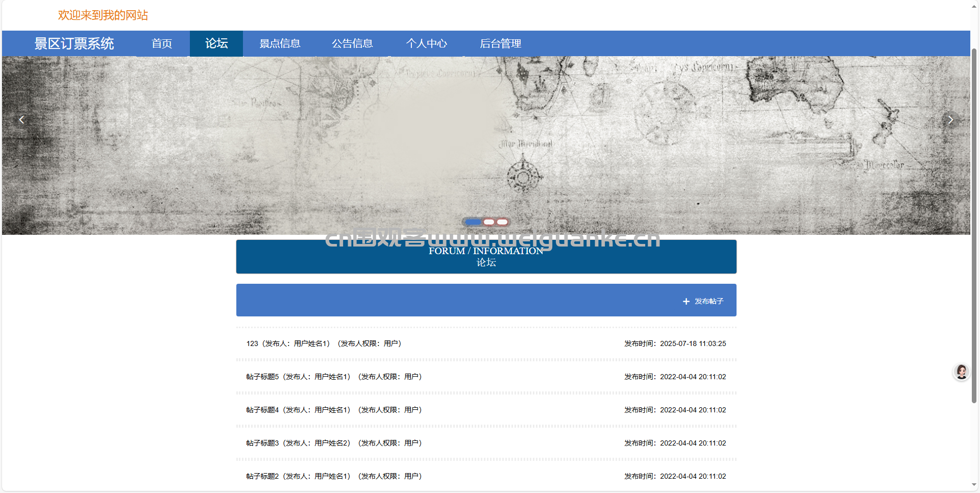Select the first blue carousel indicator
Viewport: 980px width, 493px height.
(x=473, y=222)
